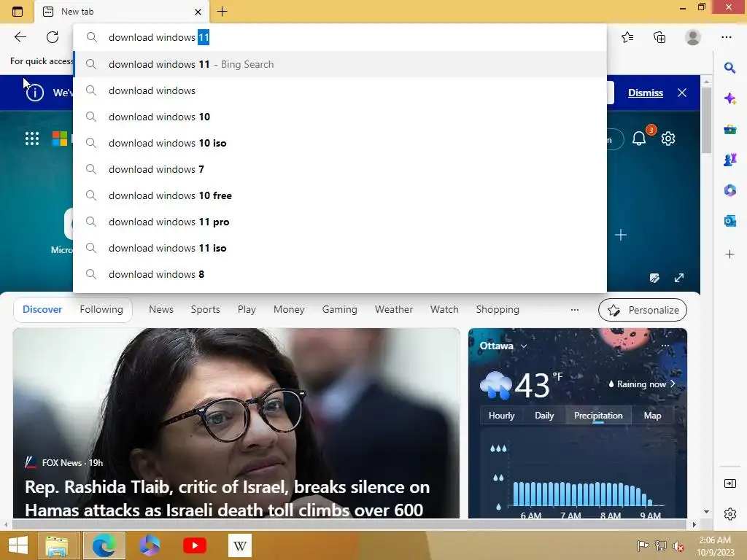Open the News category
747x560 pixels.
pyautogui.click(x=161, y=309)
